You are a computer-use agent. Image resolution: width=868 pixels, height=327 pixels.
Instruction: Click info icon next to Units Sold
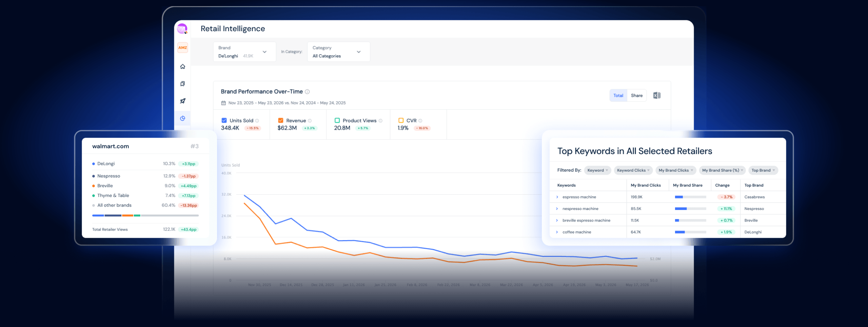click(x=257, y=121)
